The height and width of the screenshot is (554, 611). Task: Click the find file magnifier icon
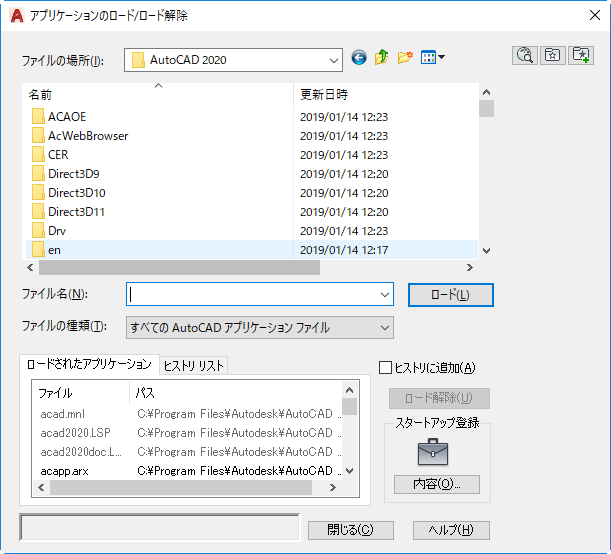pos(525,55)
